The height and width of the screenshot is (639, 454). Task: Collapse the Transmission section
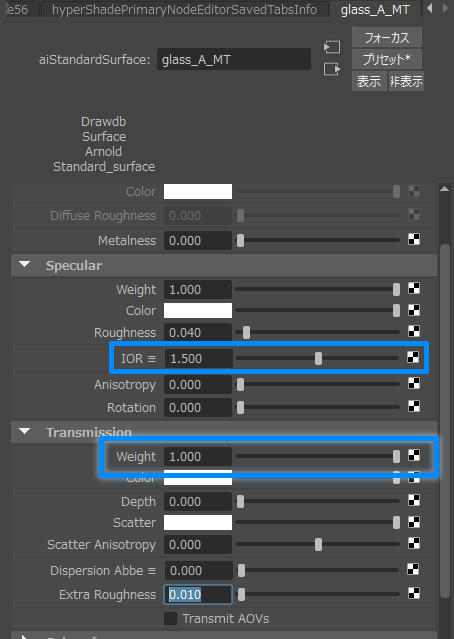[25, 432]
